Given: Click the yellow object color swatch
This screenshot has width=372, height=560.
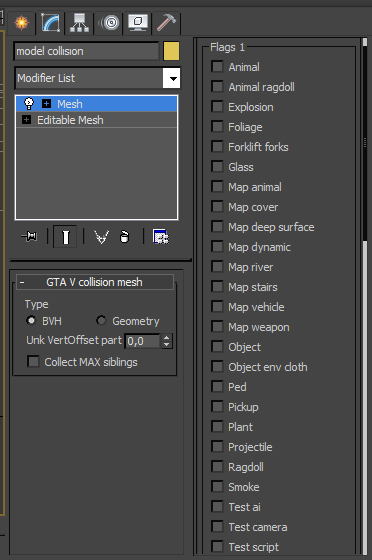Looking at the screenshot, I should (171, 51).
